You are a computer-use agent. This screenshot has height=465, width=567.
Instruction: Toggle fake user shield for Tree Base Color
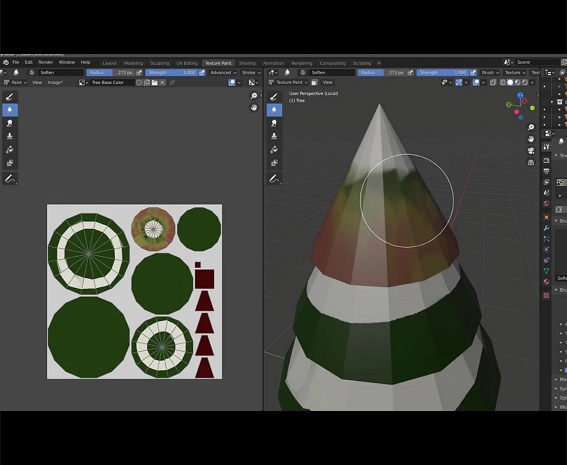point(139,82)
